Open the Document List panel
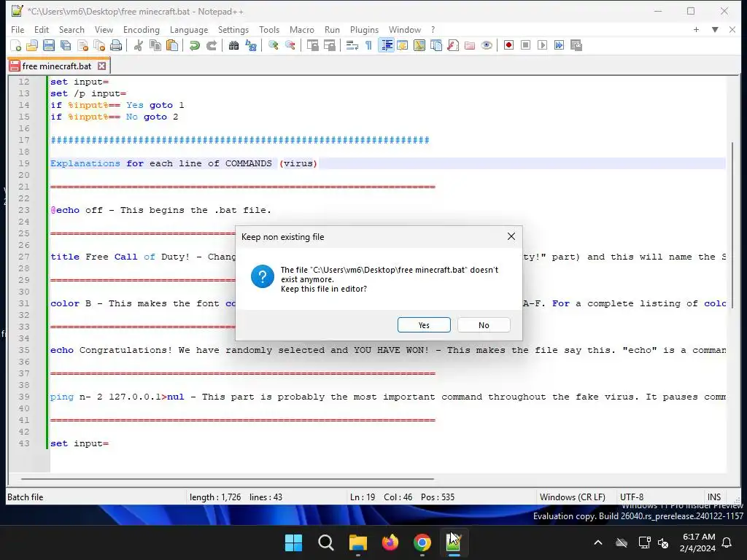The height and width of the screenshot is (560, 747). pyautogui.click(x=436, y=45)
